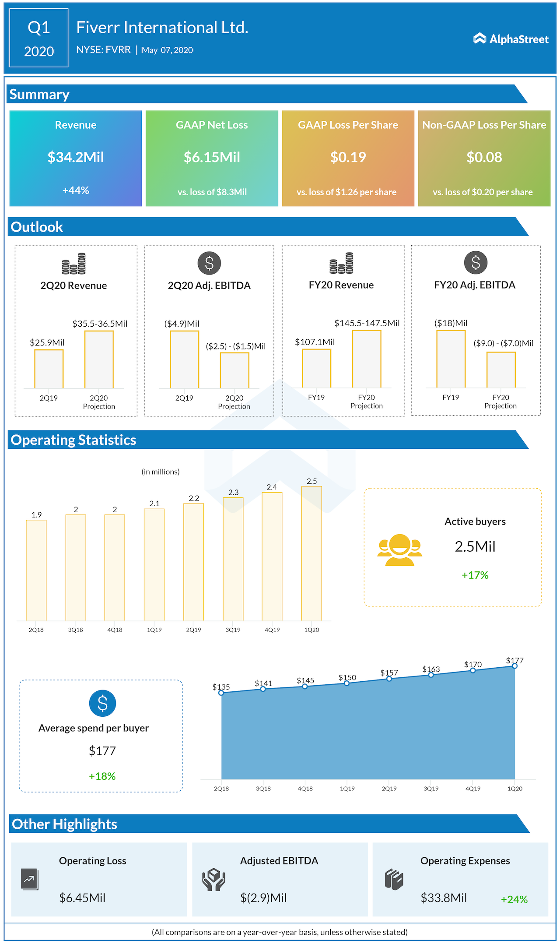560x944 pixels.
Task: Click the $135 data point for 2Q18
Action: tap(221, 693)
